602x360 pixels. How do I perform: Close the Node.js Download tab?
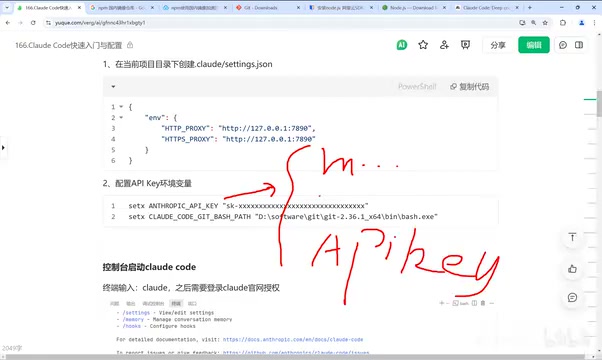[444, 8]
